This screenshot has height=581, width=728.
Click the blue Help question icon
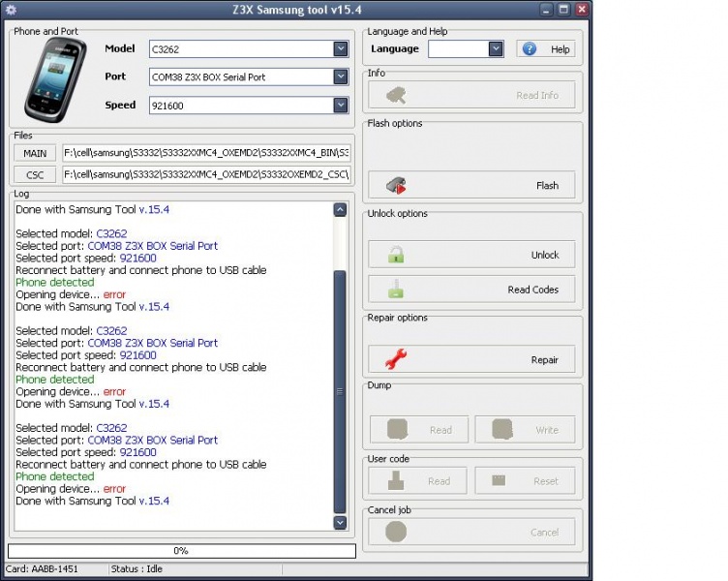[530, 48]
